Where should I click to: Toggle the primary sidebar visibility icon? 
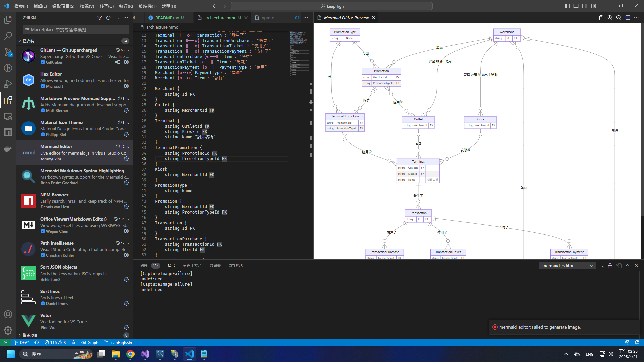[567, 6]
